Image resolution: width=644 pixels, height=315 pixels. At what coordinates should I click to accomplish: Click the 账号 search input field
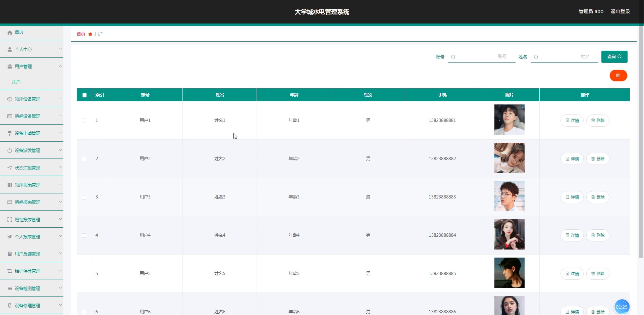tap(481, 57)
